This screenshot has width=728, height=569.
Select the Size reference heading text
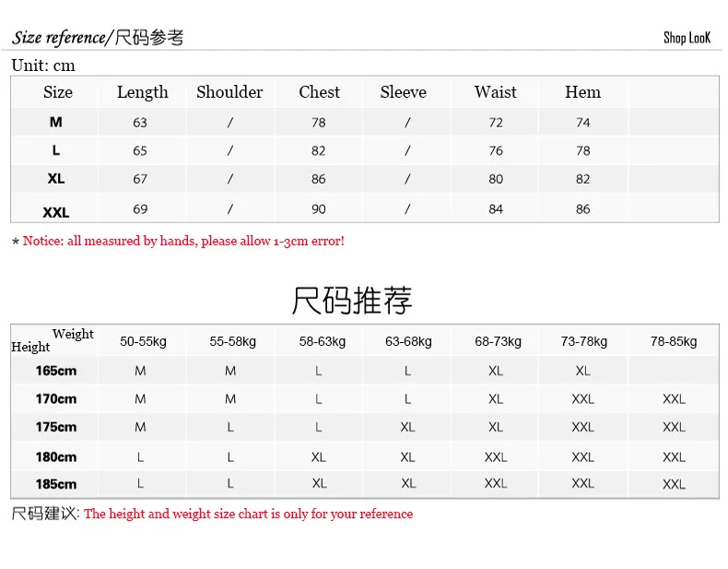[98, 37]
